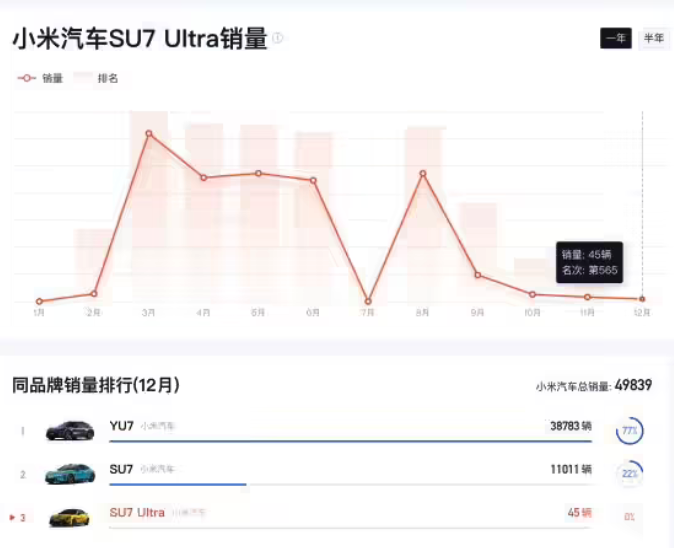Open the teal SU7 car thumbnail
Screen dimensions: 674x548
[70, 474]
